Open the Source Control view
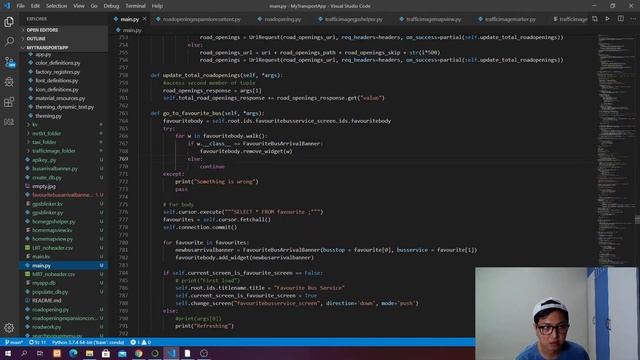This screenshot has height=360, width=640. [9, 62]
